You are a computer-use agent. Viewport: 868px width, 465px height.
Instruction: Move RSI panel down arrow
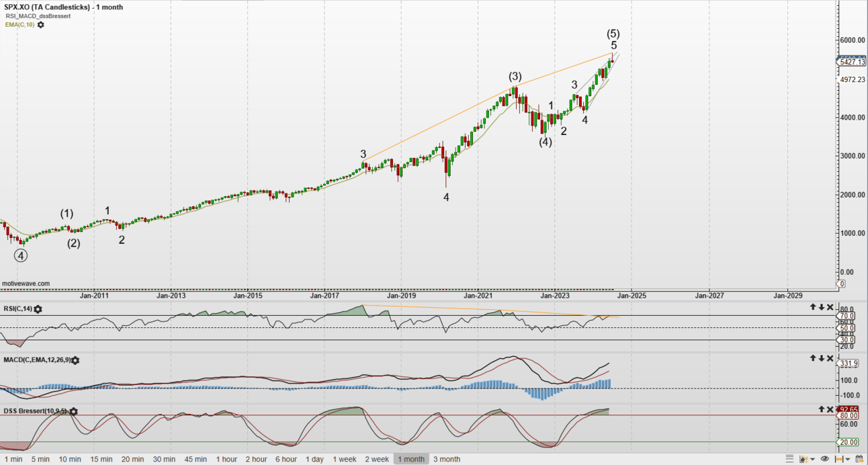821,307
